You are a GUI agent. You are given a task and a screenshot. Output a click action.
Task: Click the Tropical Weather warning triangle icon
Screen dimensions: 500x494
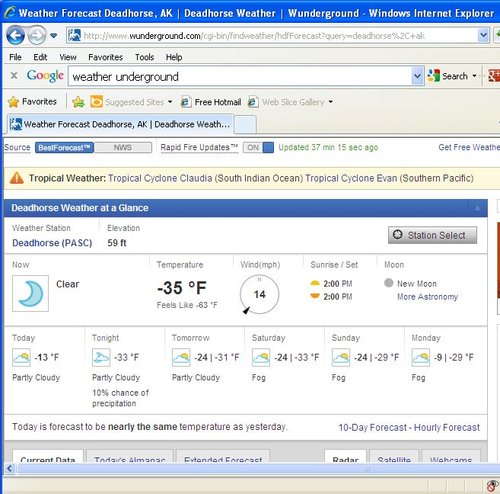coord(17,178)
